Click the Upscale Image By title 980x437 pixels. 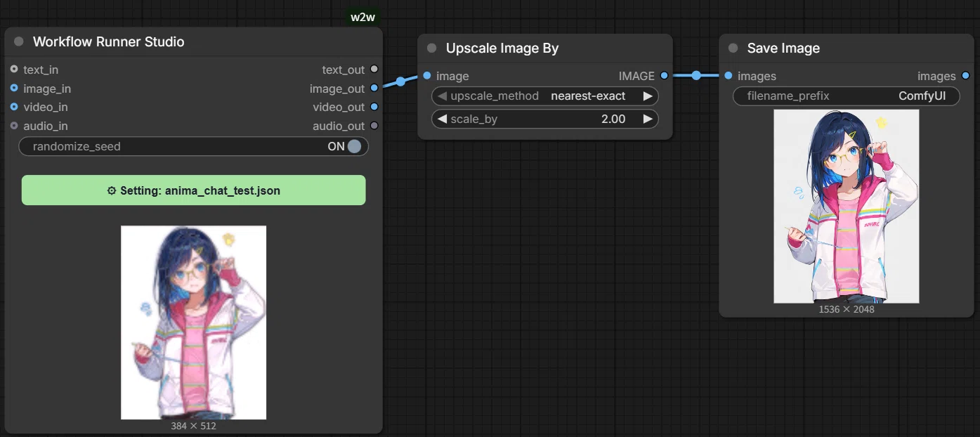pyautogui.click(x=502, y=48)
